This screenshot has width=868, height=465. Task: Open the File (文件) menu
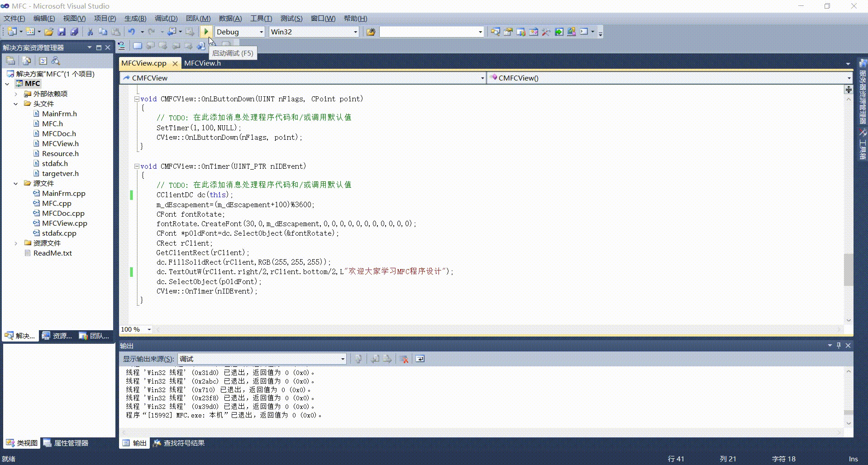point(14,19)
